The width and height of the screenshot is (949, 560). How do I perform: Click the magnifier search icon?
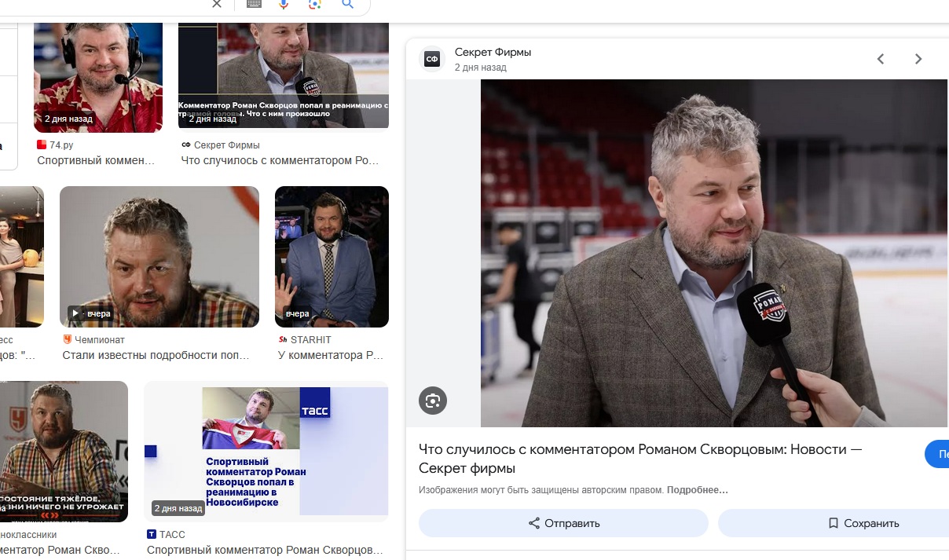click(347, 4)
